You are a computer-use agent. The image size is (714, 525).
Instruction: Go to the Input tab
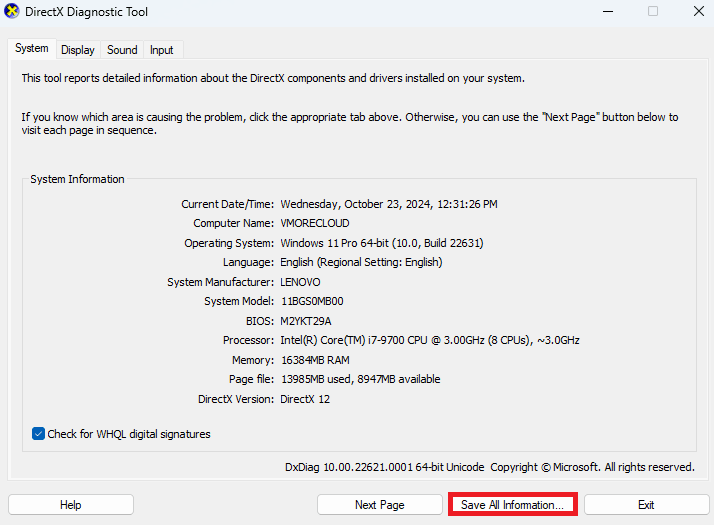click(x=162, y=50)
